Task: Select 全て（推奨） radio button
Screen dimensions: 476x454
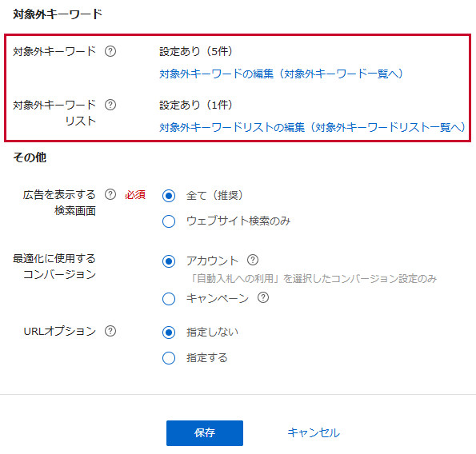Action: 169,196
